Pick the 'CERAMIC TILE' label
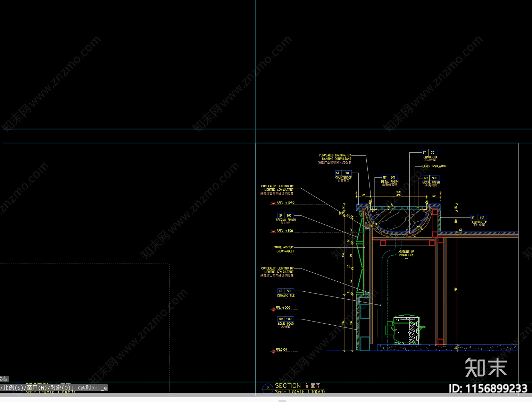 286,296
